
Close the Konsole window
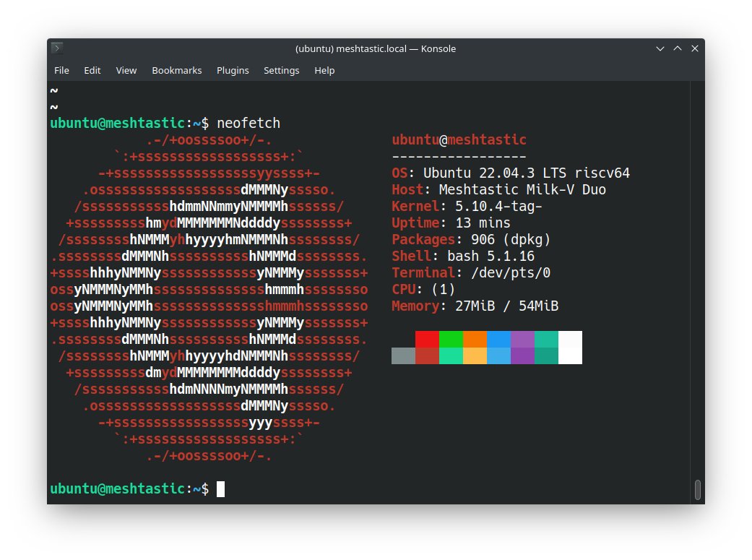(694, 48)
